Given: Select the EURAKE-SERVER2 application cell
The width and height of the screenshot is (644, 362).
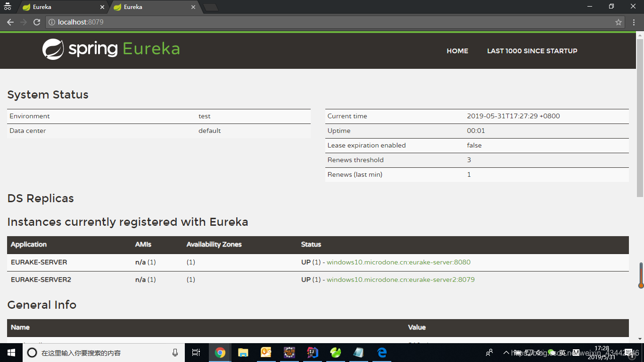Looking at the screenshot, I should 41,280.
